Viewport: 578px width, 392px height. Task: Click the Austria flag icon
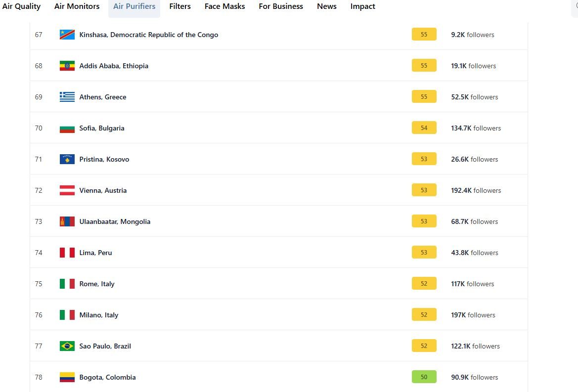(x=67, y=190)
